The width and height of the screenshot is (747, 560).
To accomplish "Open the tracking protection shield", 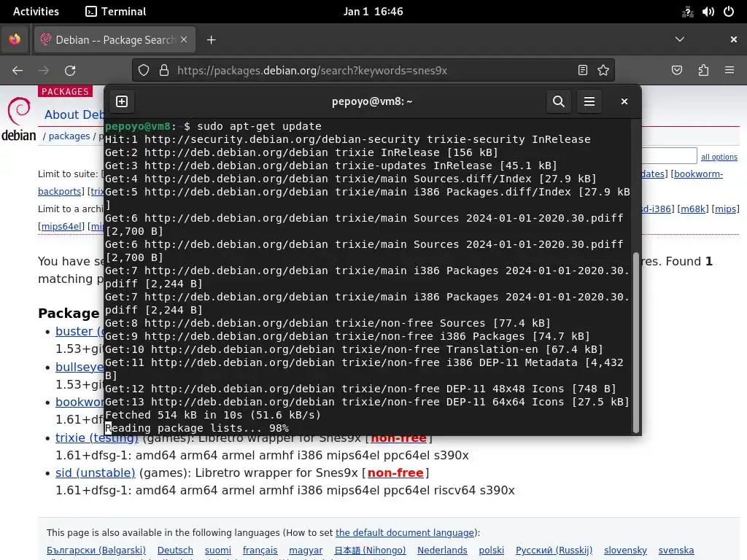I will [x=144, y=71].
